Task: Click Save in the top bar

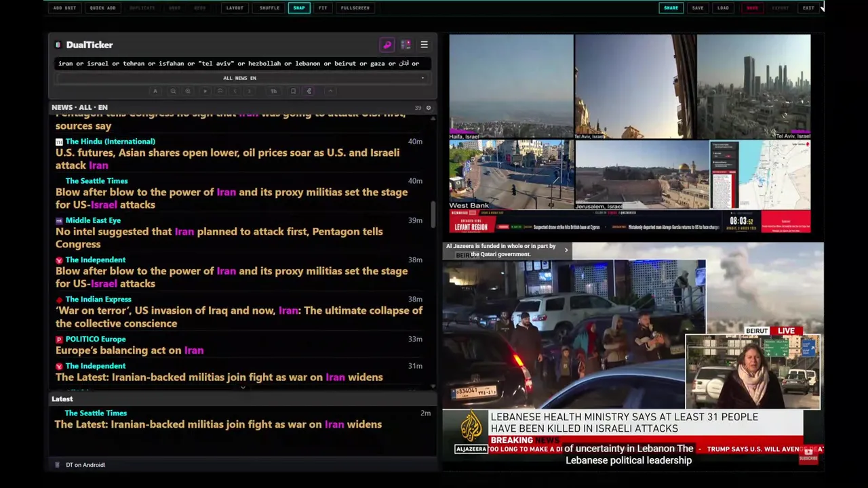Action: click(x=698, y=8)
